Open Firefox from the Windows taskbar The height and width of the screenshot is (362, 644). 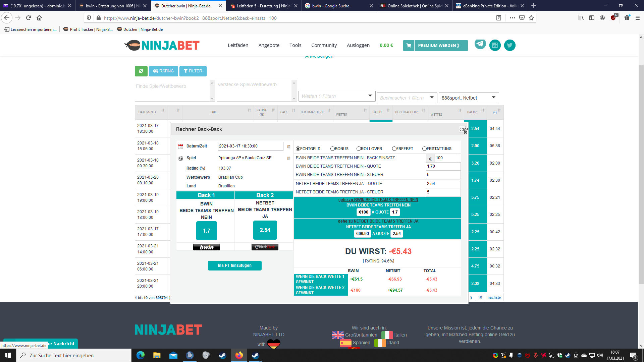239,355
